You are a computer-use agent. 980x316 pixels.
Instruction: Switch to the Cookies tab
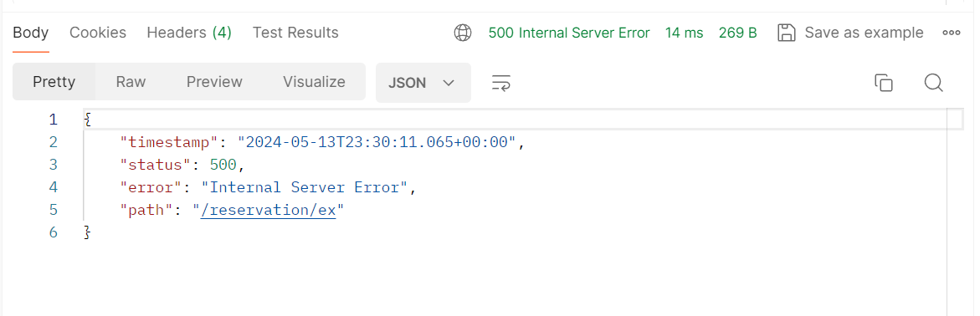98,33
